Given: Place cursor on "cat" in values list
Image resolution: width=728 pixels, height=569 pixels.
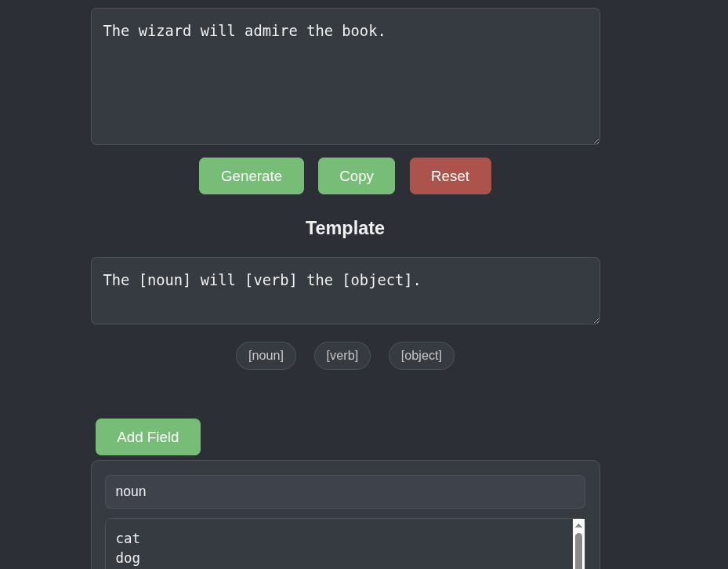Looking at the screenshot, I should point(128,538).
